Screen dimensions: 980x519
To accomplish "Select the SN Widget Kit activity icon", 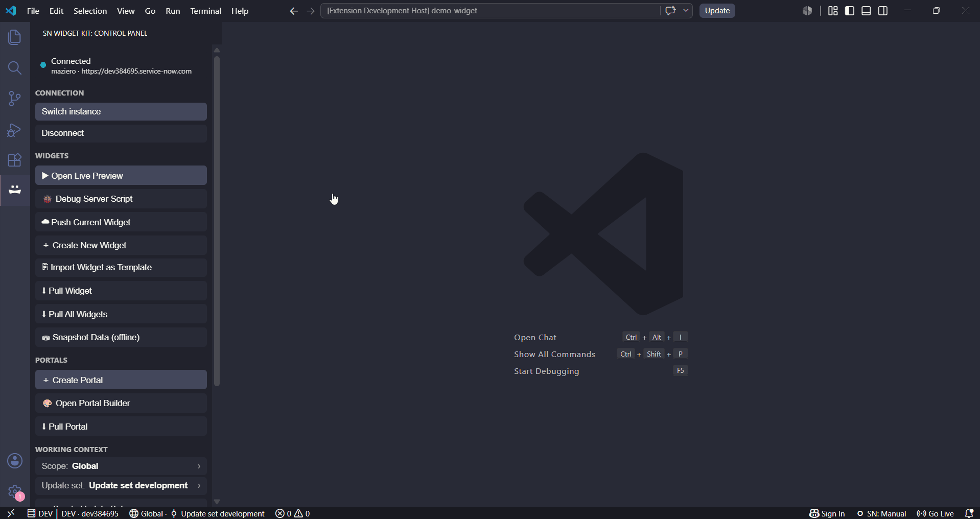I will pyautogui.click(x=15, y=190).
